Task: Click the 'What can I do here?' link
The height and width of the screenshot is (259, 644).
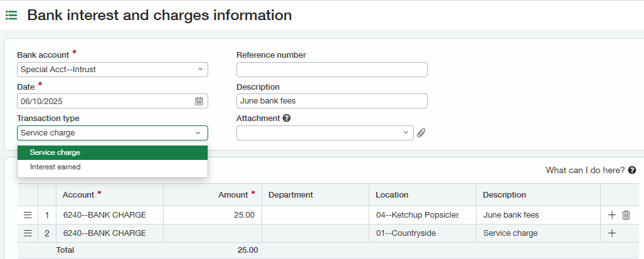Action: tap(585, 170)
